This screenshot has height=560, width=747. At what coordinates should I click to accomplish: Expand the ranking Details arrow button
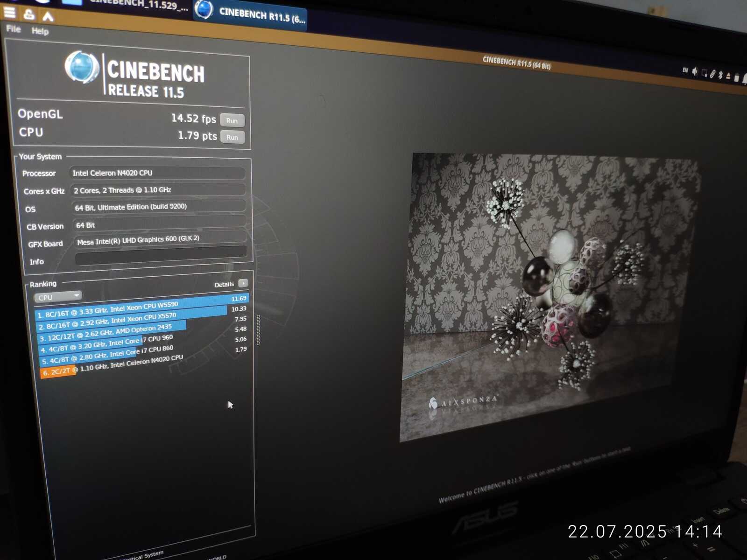tap(243, 283)
